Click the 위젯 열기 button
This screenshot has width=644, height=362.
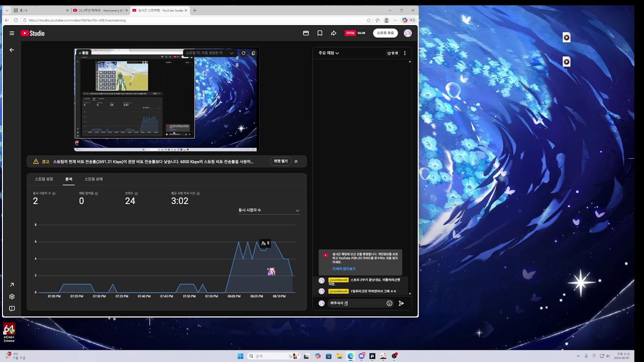tap(281, 161)
